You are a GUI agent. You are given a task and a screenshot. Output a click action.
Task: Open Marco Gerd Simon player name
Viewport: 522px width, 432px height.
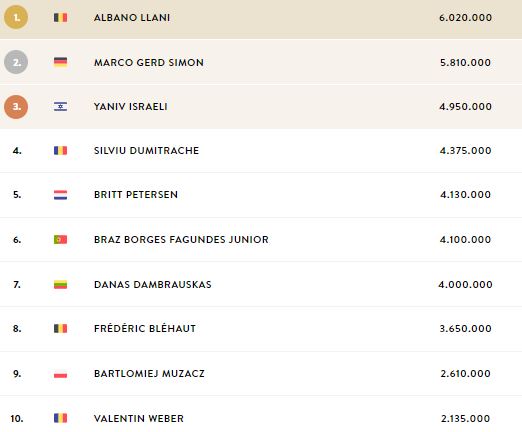coord(149,62)
